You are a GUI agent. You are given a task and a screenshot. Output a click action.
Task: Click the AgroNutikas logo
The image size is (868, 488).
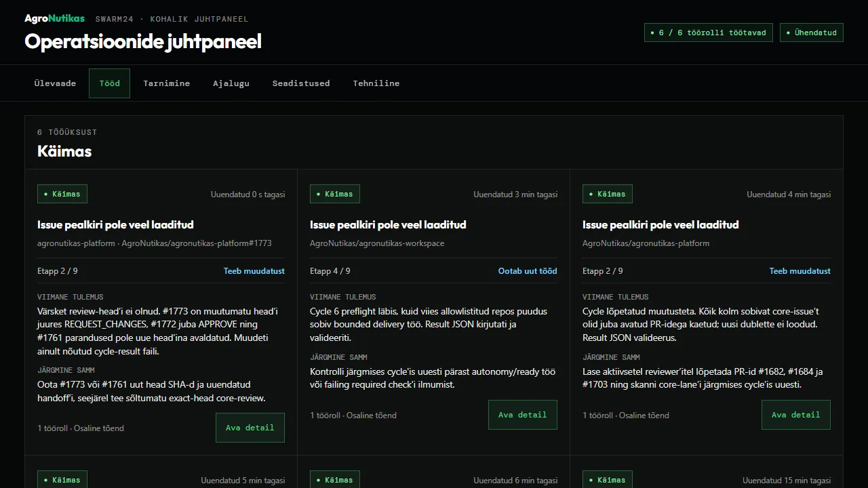[54, 18]
